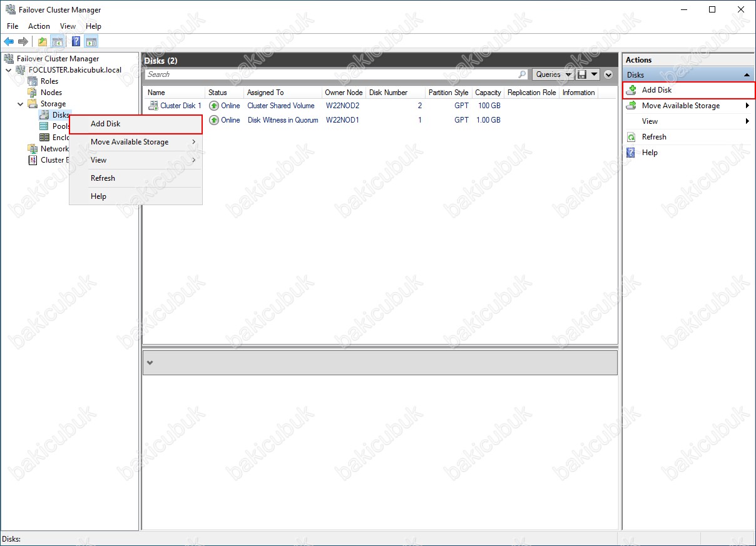Sort by the Capacity column header
This screenshot has width=756, height=546.
[x=488, y=93]
